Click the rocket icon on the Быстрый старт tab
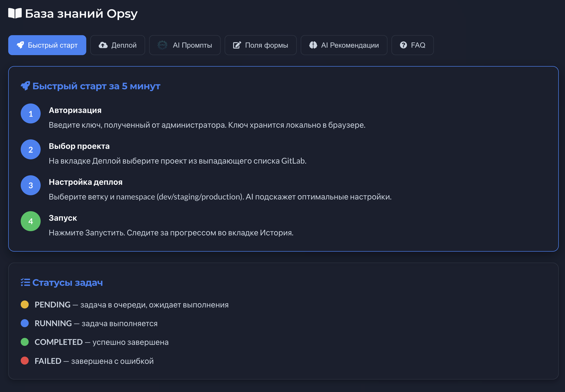 click(x=20, y=45)
